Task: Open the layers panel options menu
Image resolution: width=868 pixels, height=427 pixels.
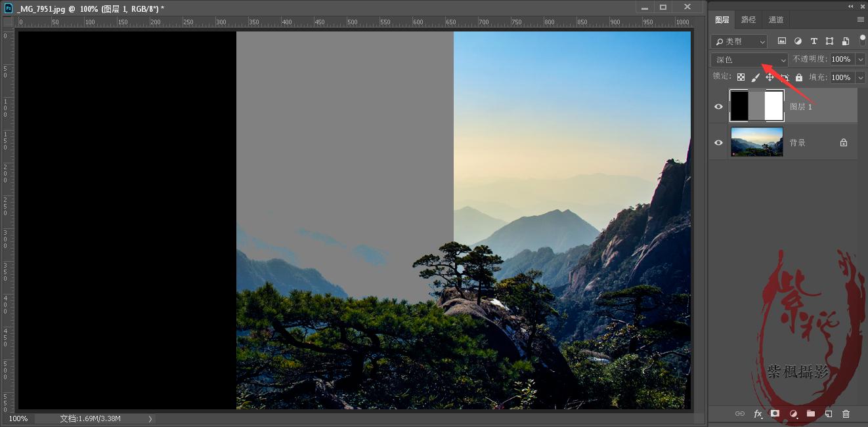Action: point(860,20)
